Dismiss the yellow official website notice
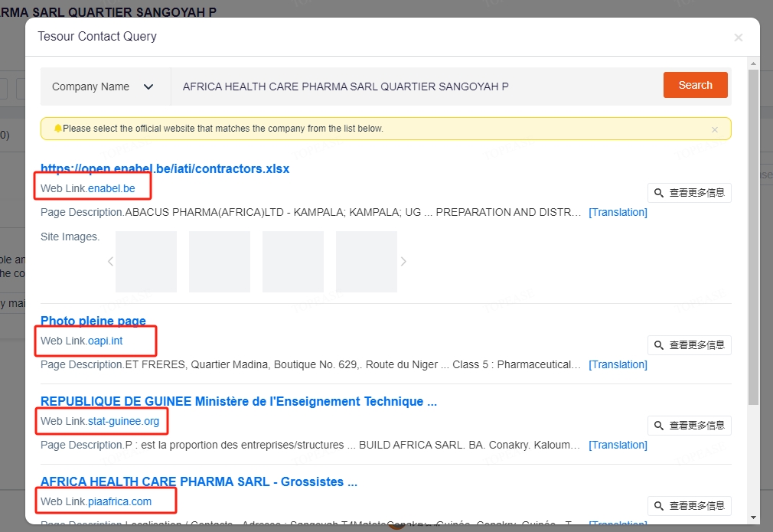Viewport: 773px width, 532px height. pos(714,129)
